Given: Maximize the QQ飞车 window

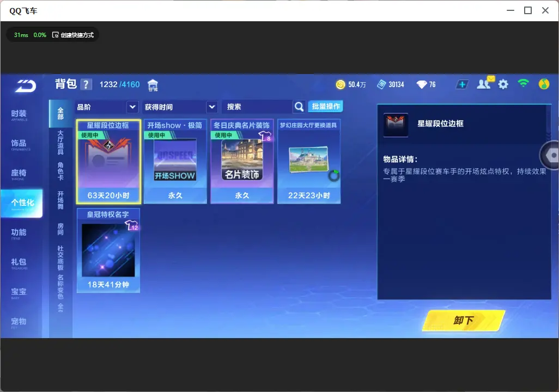Looking at the screenshot, I should pyautogui.click(x=528, y=10).
